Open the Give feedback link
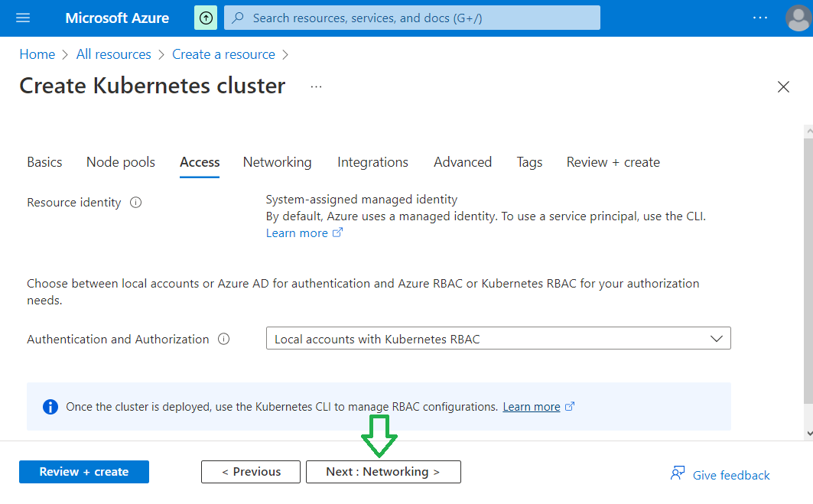 pos(731,476)
